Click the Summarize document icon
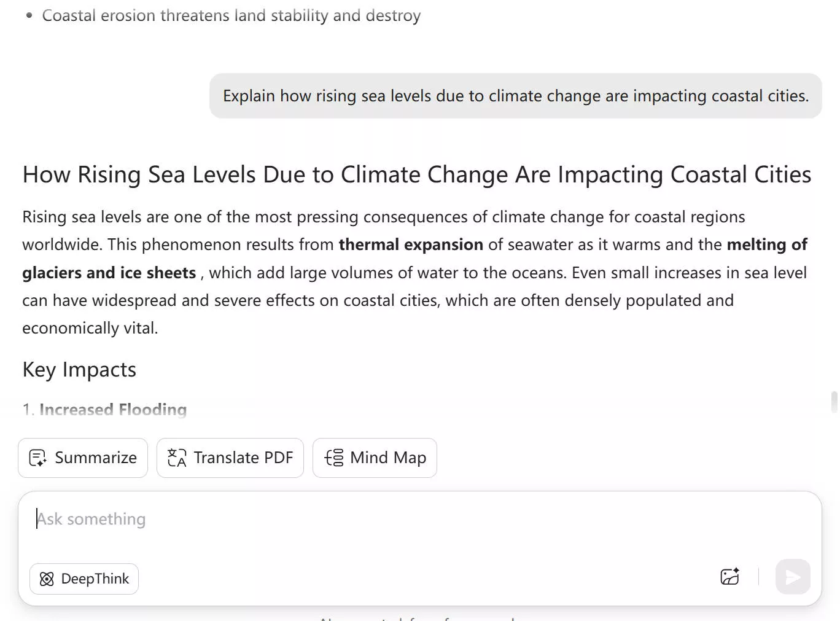The image size is (840, 621). [x=37, y=458]
